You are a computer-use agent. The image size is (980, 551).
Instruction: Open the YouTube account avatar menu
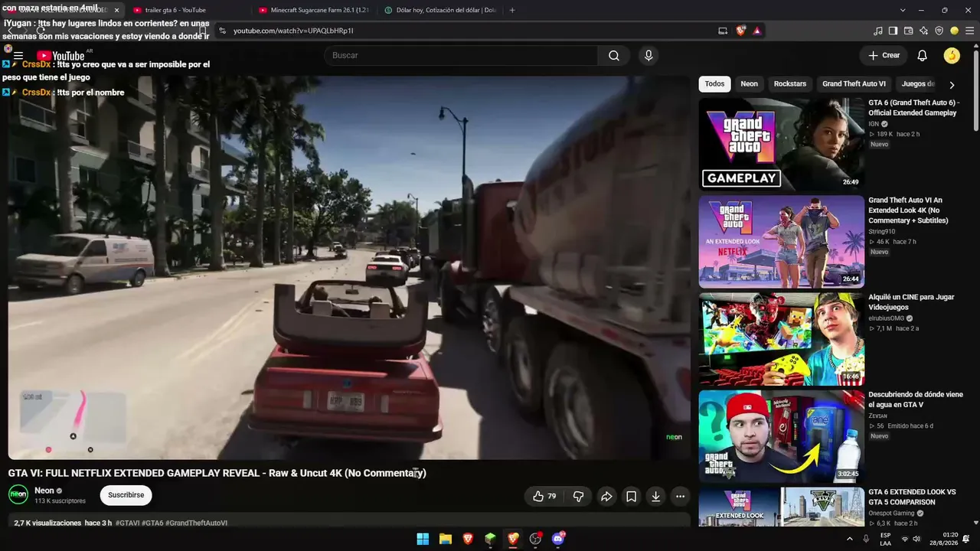click(x=952, y=56)
